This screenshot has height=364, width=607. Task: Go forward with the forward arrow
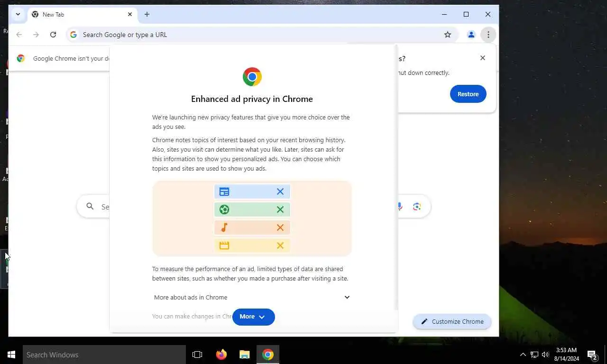click(x=36, y=35)
